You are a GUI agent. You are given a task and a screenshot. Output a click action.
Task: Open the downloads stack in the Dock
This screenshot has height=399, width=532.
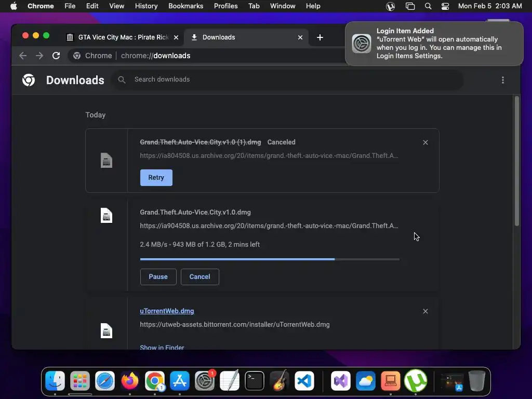point(452,381)
